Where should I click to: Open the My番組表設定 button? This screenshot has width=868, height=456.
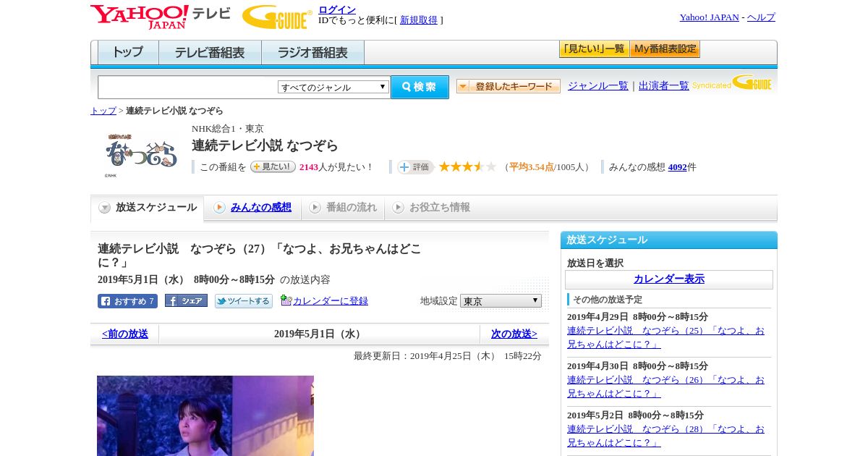point(665,49)
